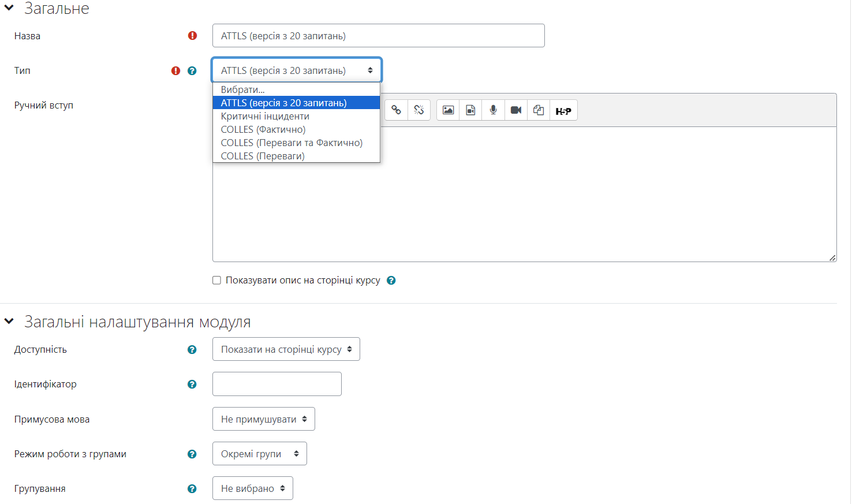Click the red required icon next to Тип
852x504 pixels.
click(176, 71)
